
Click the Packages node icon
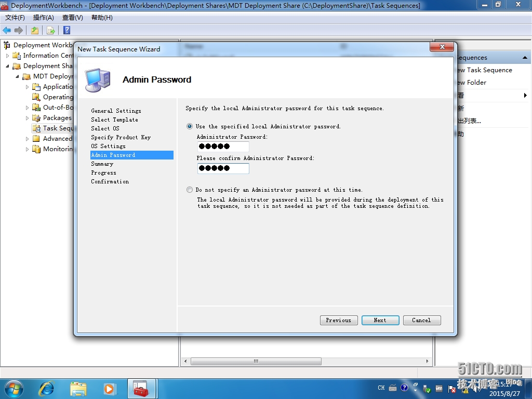[x=36, y=118]
